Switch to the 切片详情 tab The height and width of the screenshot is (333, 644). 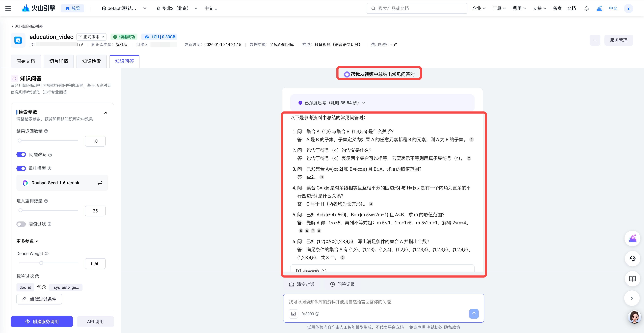[x=59, y=61]
